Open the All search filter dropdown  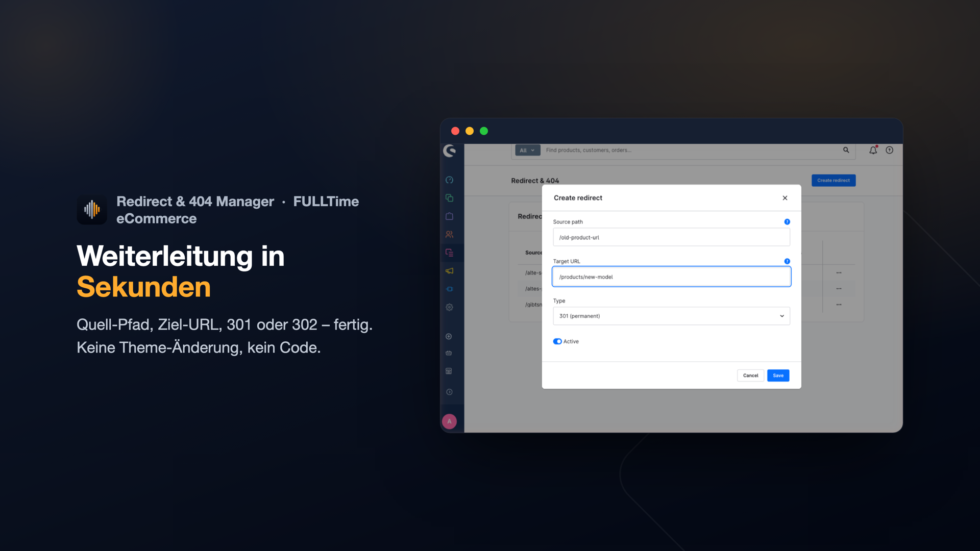pos(527,150)
